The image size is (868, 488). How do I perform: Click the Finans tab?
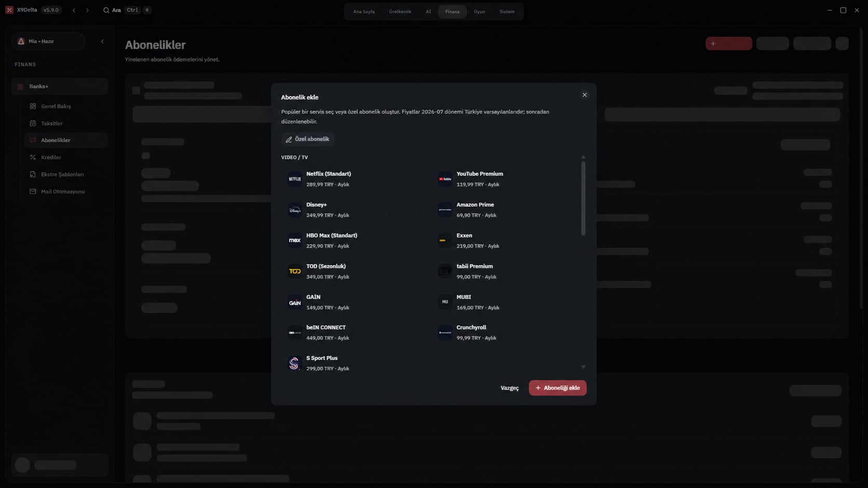pyautogui.click(x=452, y=11)
